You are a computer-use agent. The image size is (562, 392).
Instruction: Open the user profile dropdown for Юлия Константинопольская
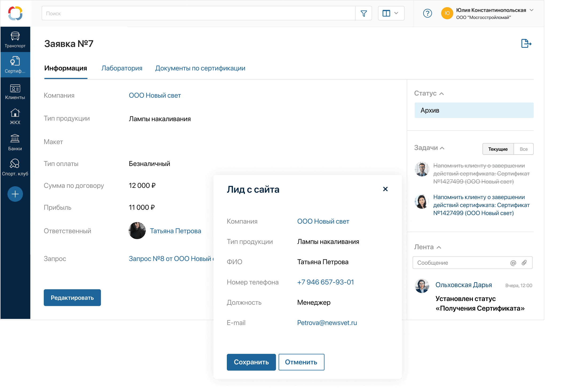point(532,10)
